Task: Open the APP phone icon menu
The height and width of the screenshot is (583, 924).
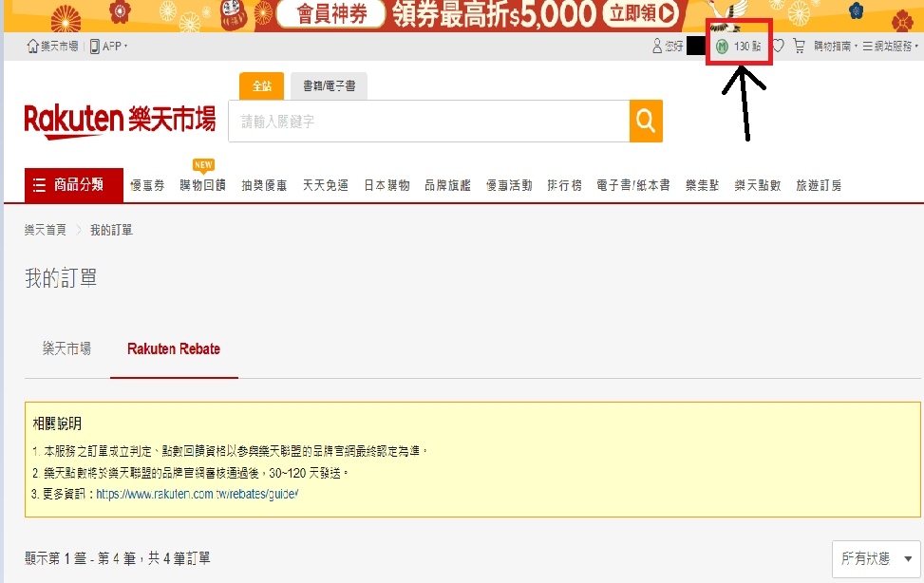Action: click(x=94, y=46)
